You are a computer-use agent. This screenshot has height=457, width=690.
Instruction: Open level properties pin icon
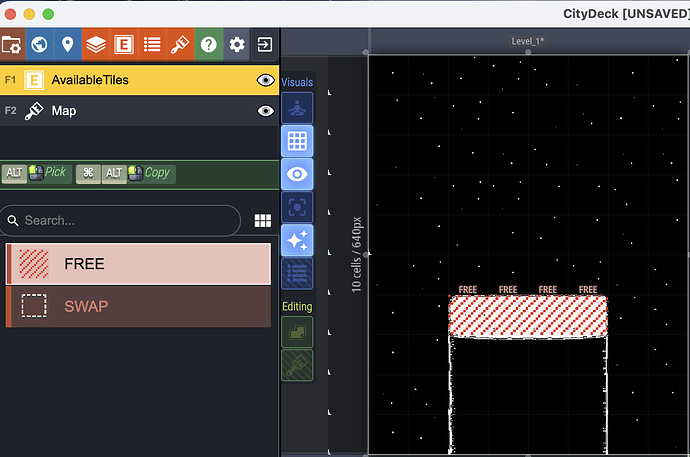[x=68, y=44]
